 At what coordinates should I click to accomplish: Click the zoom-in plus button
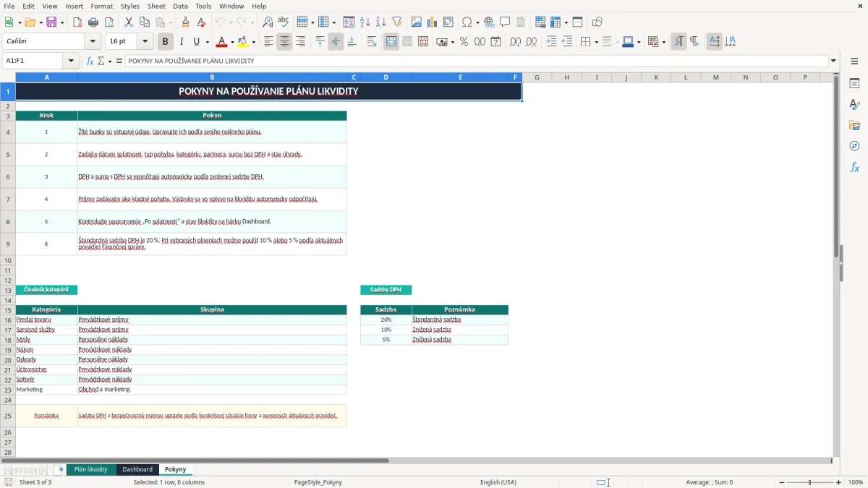[x=839, y=482]
